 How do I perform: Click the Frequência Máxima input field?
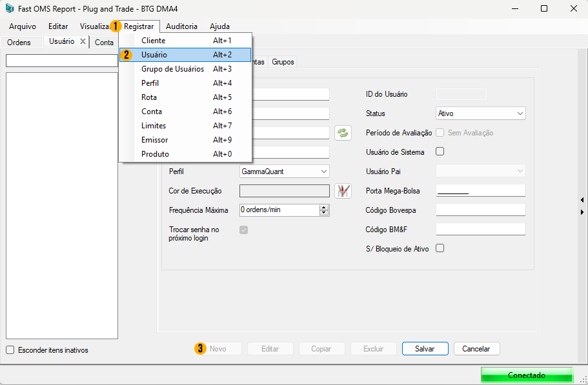pos(279,210)
